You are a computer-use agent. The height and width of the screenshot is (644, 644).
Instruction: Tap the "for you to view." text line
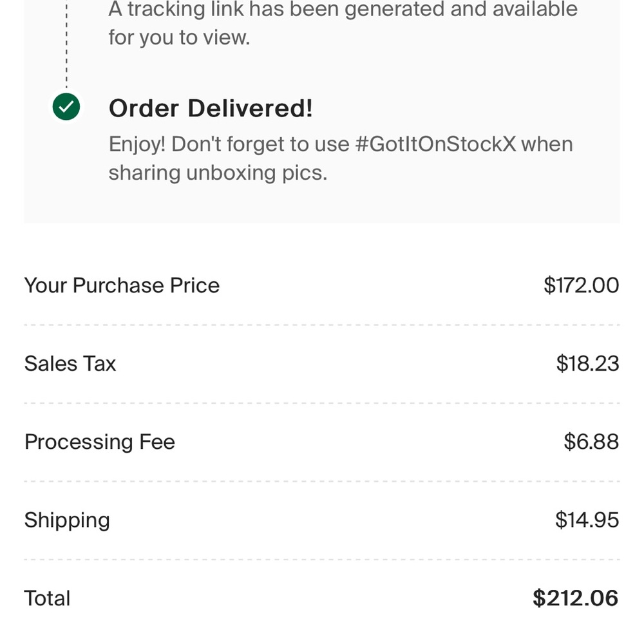[x=178, y=37]
